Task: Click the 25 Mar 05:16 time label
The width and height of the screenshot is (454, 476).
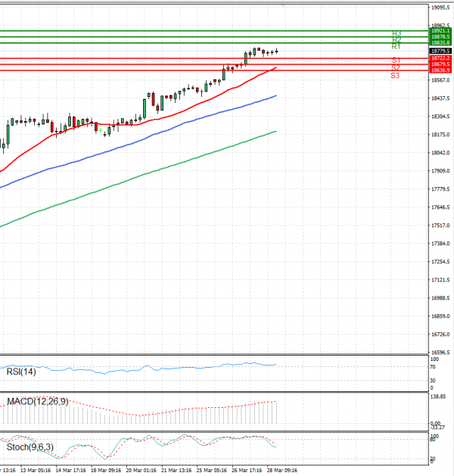Action: 212,471
